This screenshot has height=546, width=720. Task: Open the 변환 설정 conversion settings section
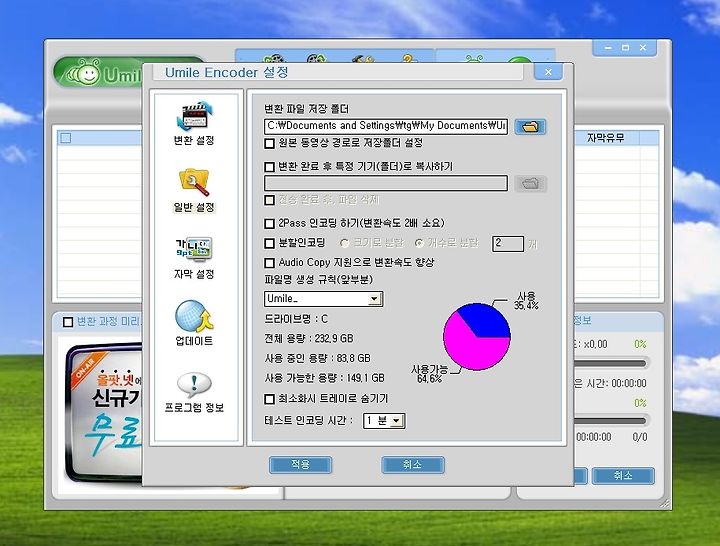[194, 123]
